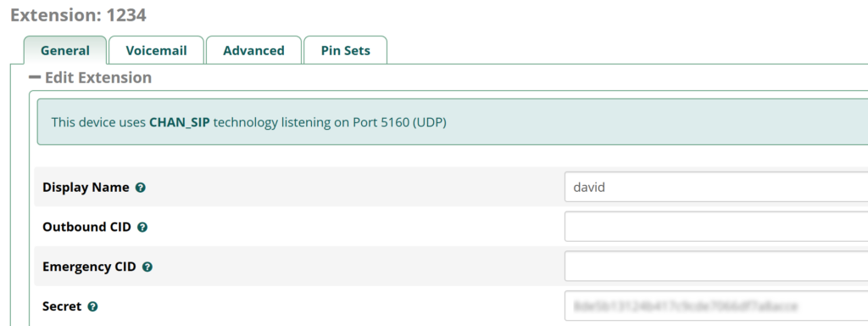Click the Port 5160 (UDP) banner text

(x=400, y=122)
